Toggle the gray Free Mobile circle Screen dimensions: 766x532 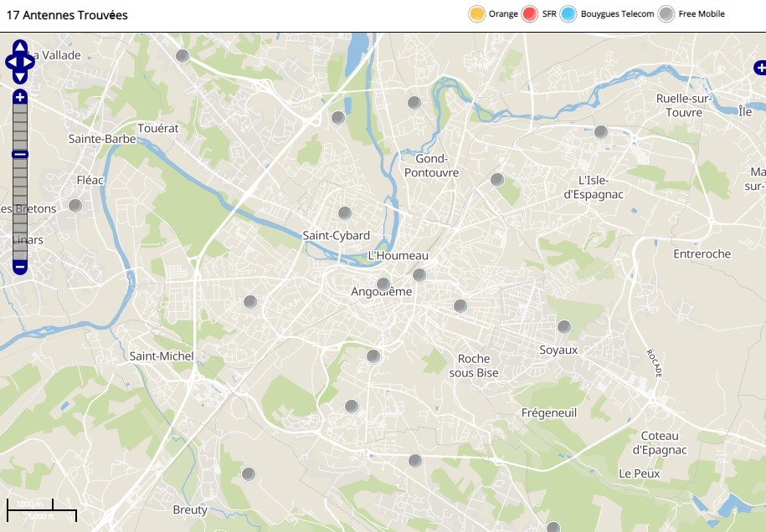click(x=666, y=14)
